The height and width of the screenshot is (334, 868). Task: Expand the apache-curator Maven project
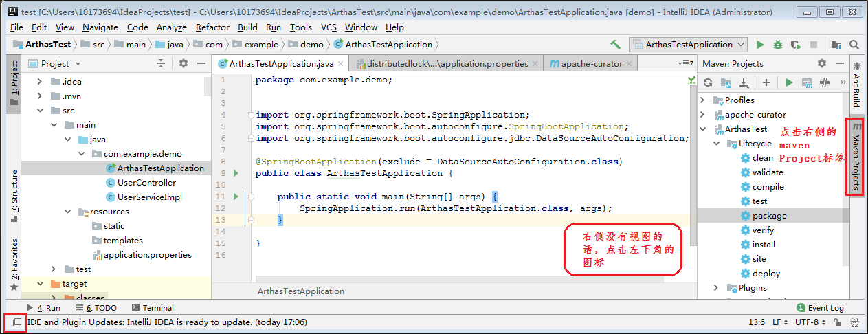[702, 115]
